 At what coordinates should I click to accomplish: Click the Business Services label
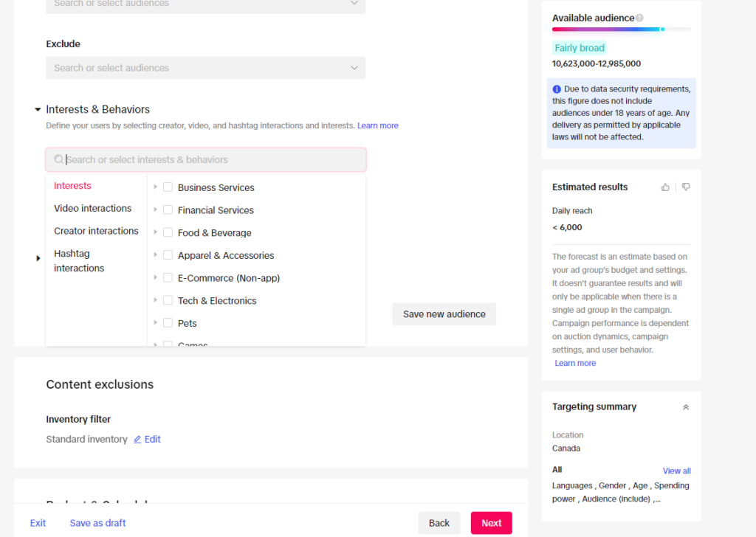216,187
